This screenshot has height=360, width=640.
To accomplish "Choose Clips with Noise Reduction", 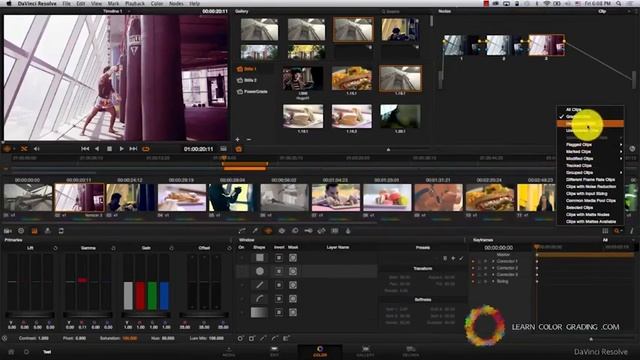I will tap(590, 187).
